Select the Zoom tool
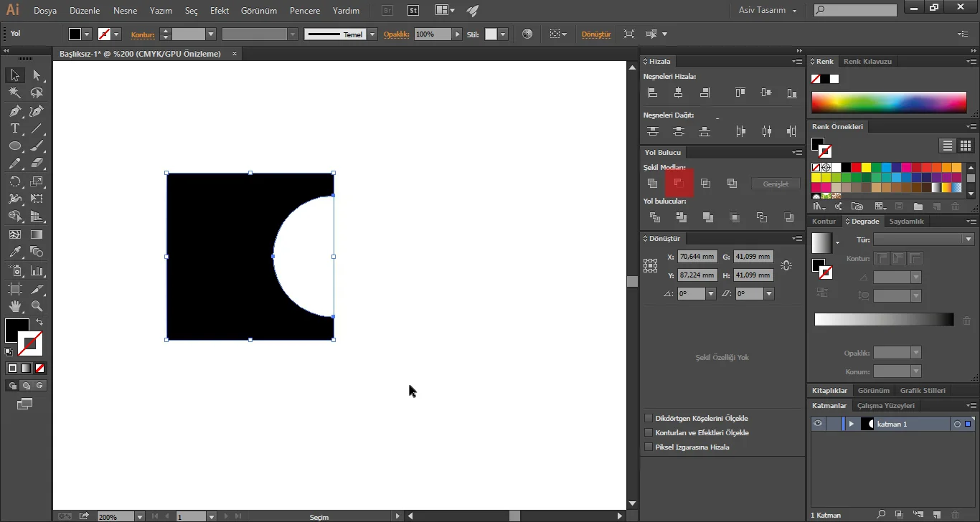The width and height of the screenshot is (980, 522). point(37,306)
